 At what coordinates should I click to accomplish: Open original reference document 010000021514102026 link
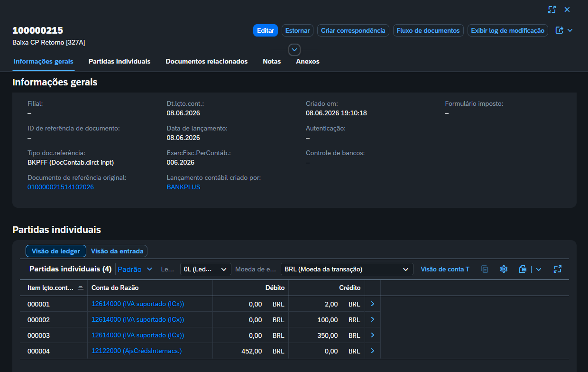61,187
